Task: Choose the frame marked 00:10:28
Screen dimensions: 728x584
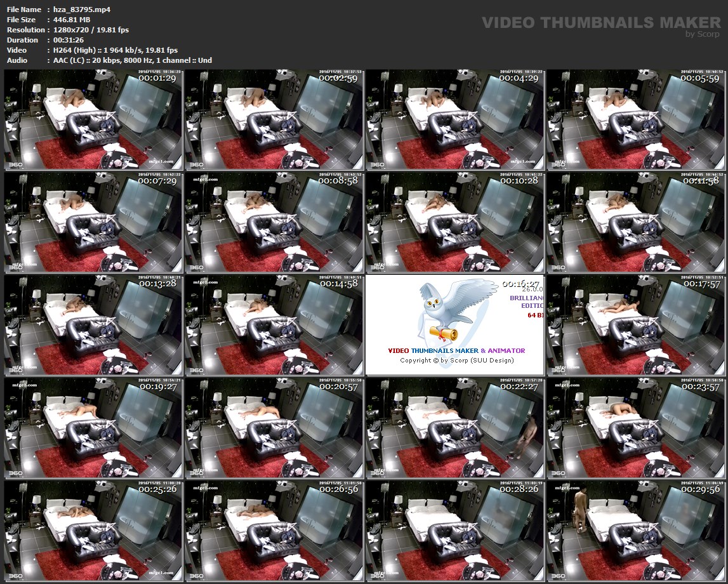Action: click(x=454, y=222)
